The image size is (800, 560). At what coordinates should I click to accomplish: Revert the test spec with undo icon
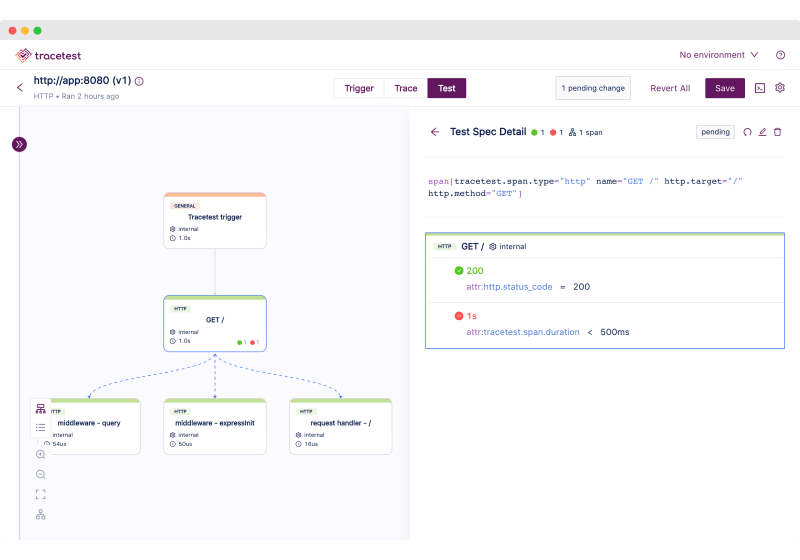point(747,132)
